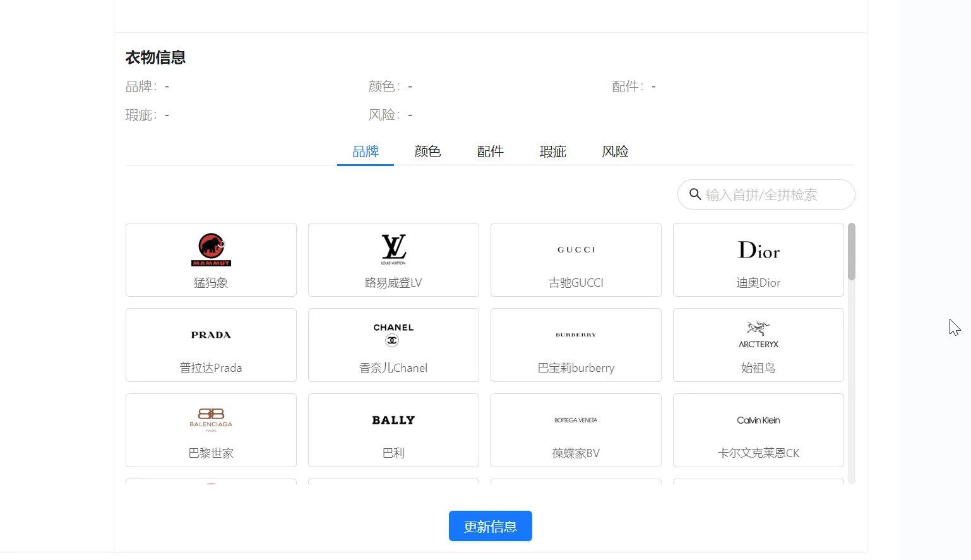Click the 颜色: field in info summary
Image resolution: width=971 pixels, height=560 pixels.
click(391, 86)
